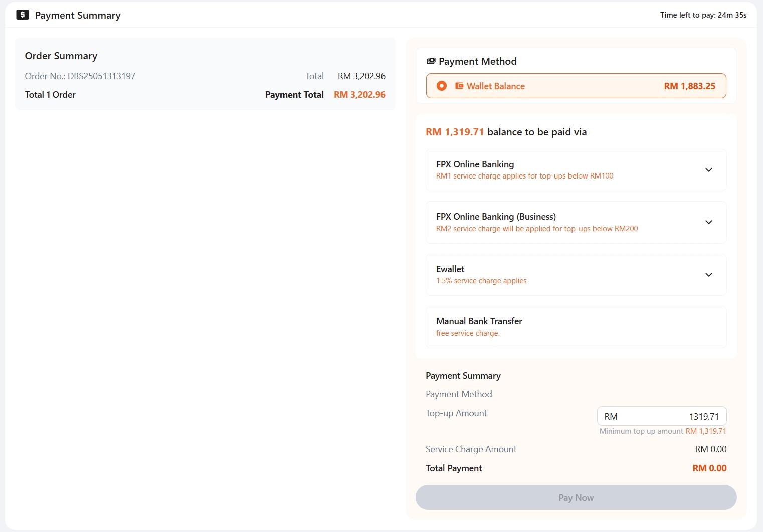Expand the Ewallet option chevron arrow
This screenshot has width=763, height=532.
tap(708, 275)
